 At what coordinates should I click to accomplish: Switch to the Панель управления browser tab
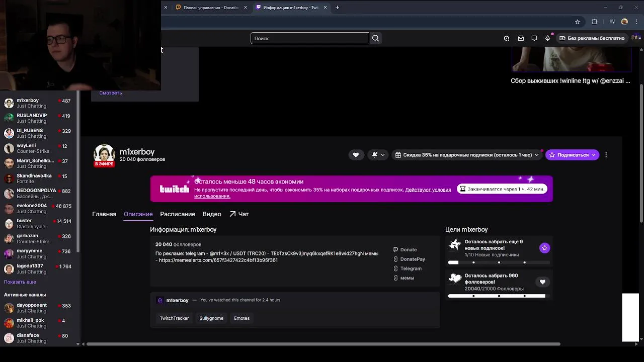click(x=210, y=8)
